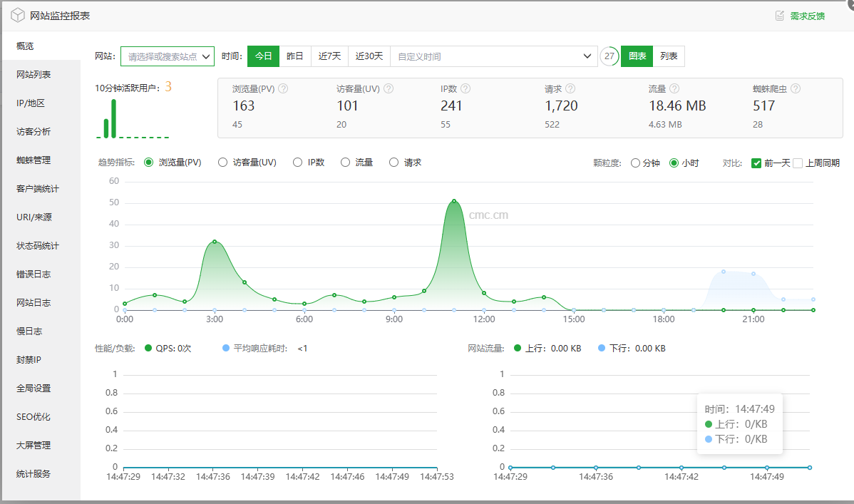Click the help icon beside 蜘蛛爬虫
This screenshot has height=504, width=854.
[795, 88]
